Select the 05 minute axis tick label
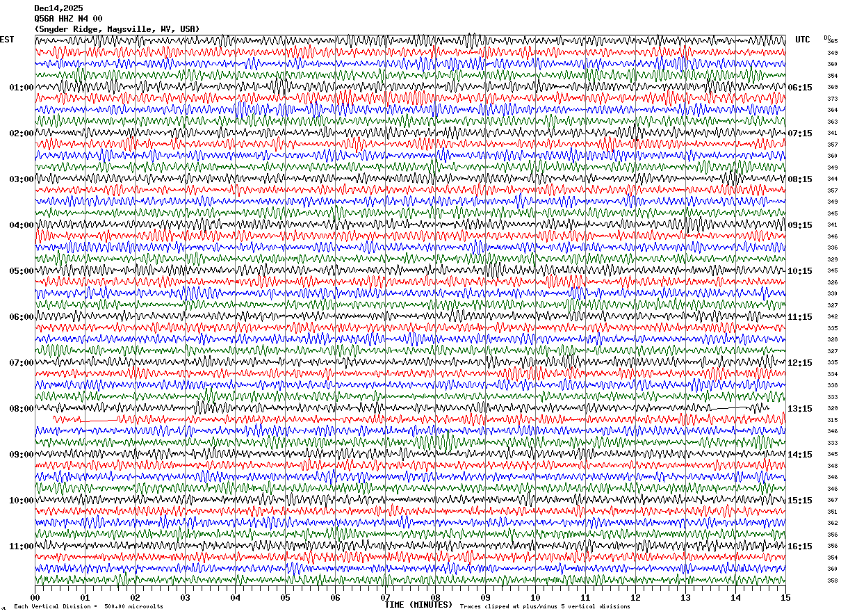Viewport: 841px width, 616px height. pos(285,597)
